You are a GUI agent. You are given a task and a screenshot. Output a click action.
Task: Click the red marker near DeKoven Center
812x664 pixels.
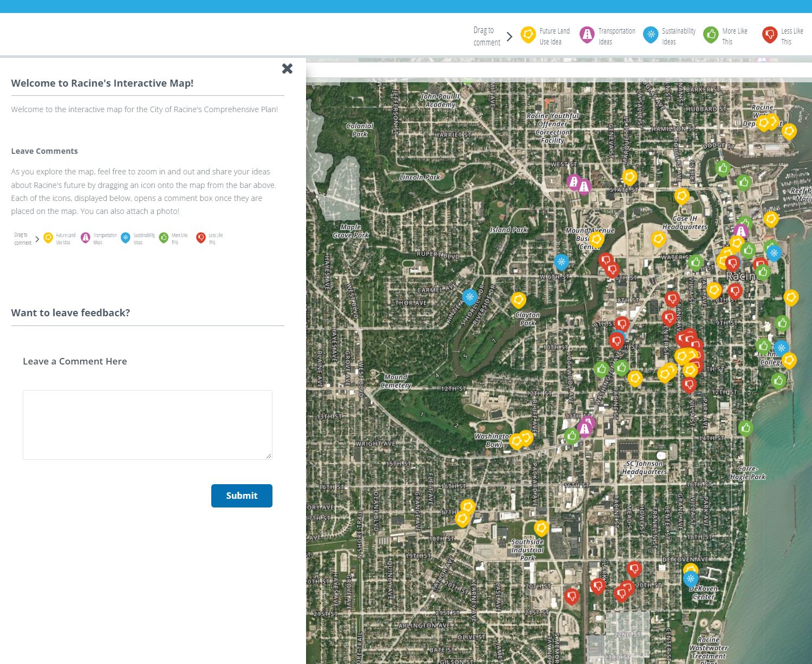[634, 569]
